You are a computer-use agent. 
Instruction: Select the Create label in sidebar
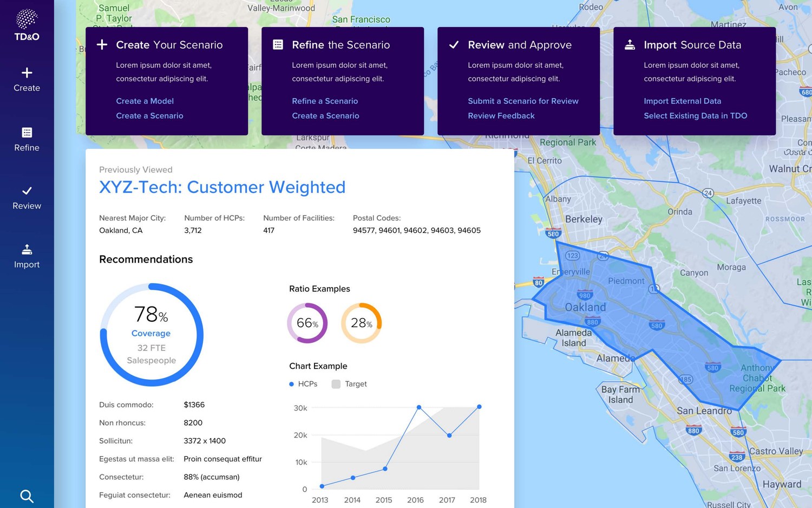[x=27, y=88]
